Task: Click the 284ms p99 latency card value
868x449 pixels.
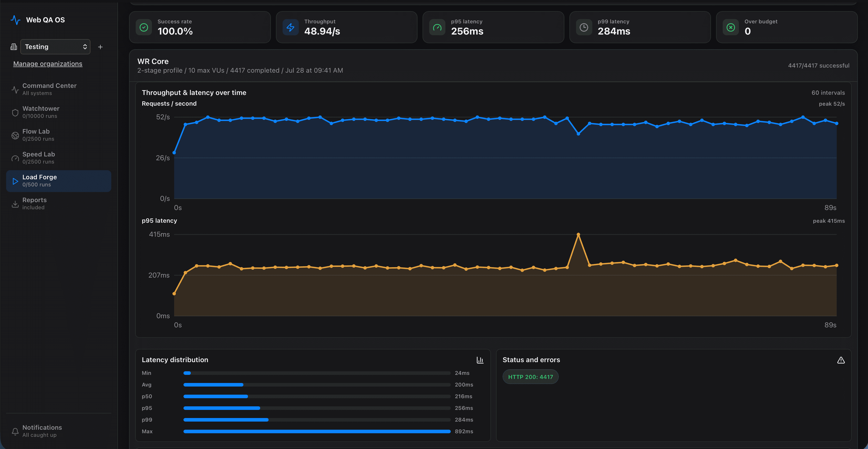Action: coord(614,31)
